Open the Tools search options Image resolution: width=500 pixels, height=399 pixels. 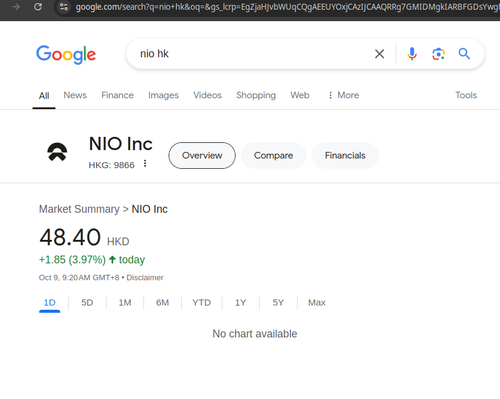coord(466,95)
